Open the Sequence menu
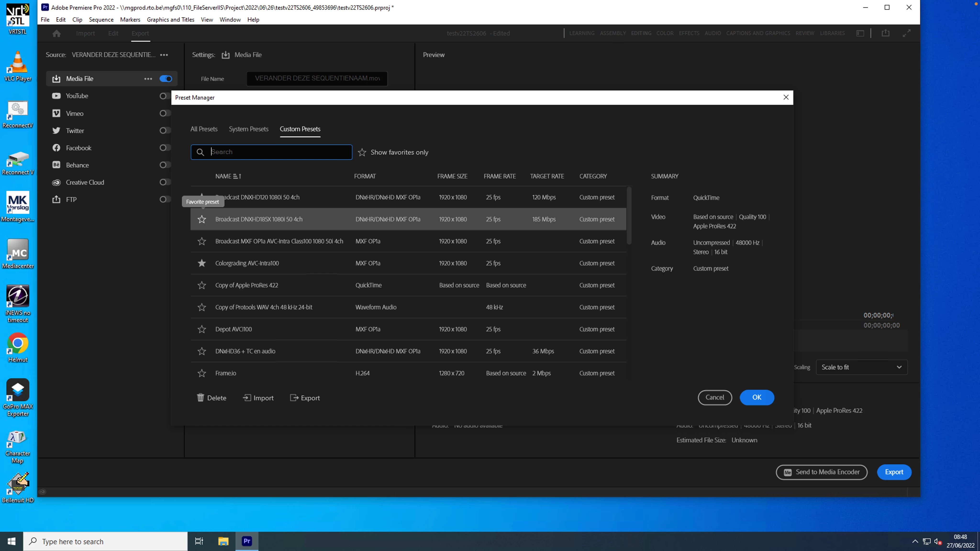Screen dimensions: 980x551 101,20
